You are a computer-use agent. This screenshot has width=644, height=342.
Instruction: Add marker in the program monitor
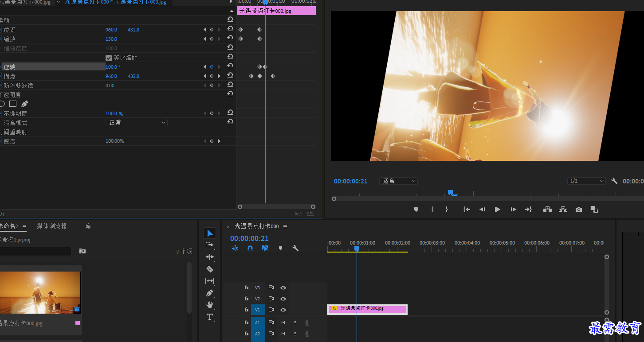pos(416,210)
